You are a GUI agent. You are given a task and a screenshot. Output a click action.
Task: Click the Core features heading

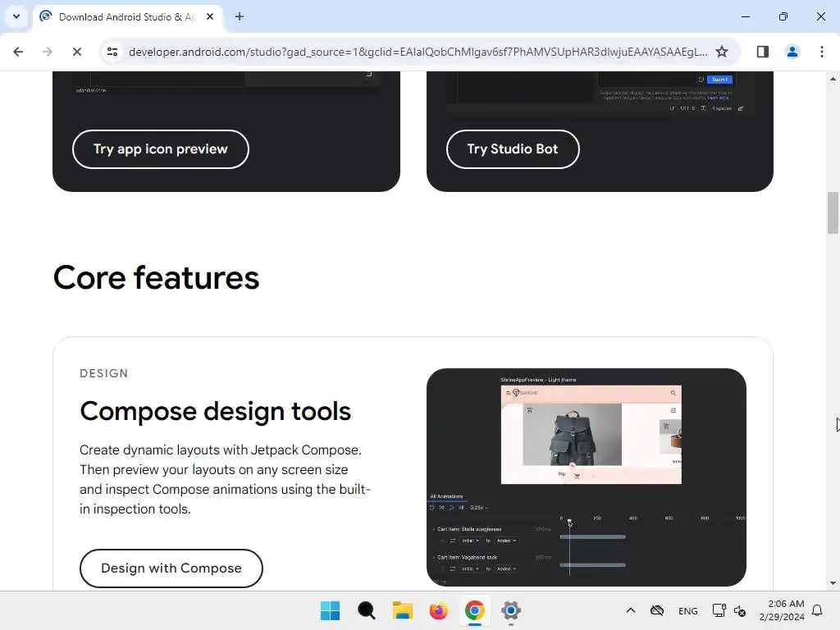click(156, 277)
